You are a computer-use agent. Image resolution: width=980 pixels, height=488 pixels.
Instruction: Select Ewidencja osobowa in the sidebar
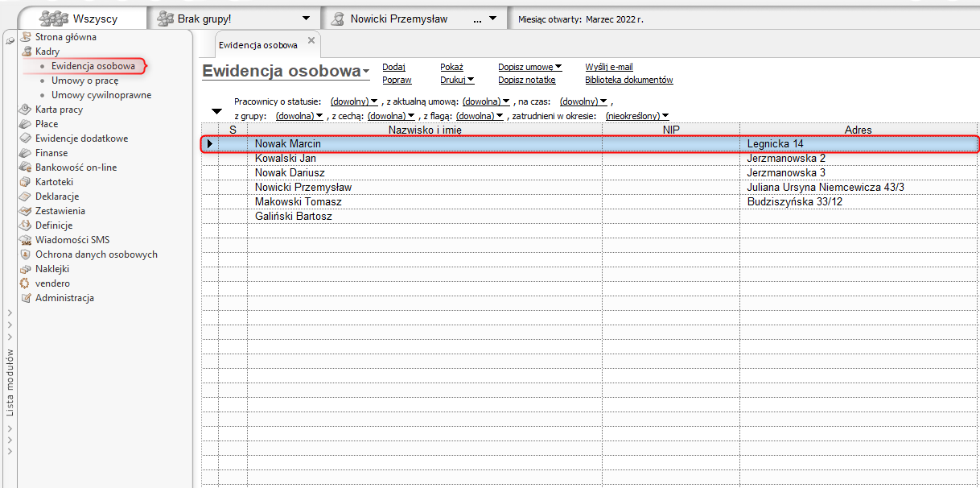pyautogui.click(x=93, y=66)
